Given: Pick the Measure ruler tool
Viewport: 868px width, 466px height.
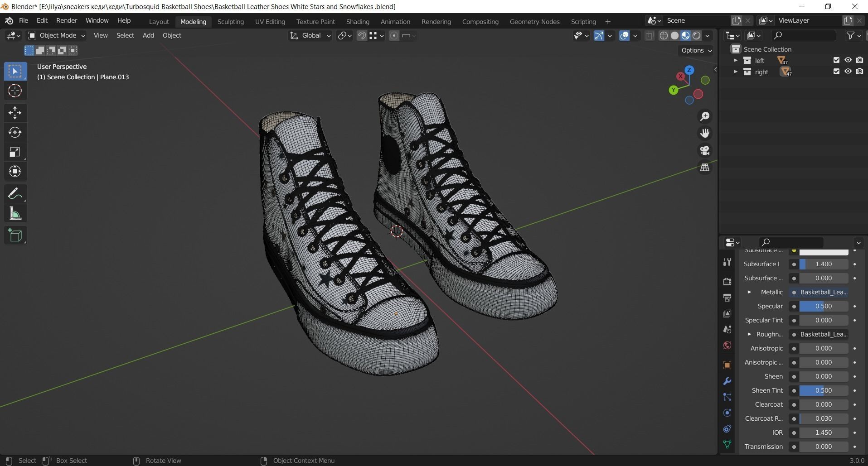Looking at the screenshot, I should 15,214.
